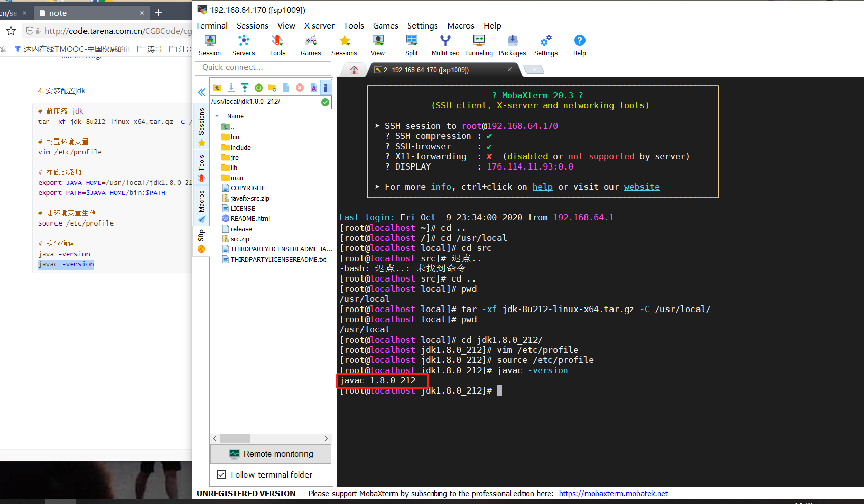
Task: Click the browser address bar URL
Action: click(118, 31)
